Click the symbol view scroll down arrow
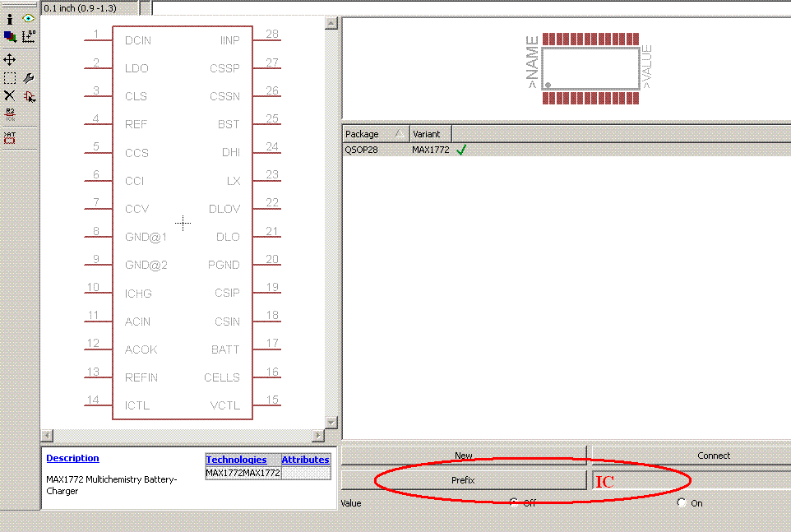 (x=331, y=423)
